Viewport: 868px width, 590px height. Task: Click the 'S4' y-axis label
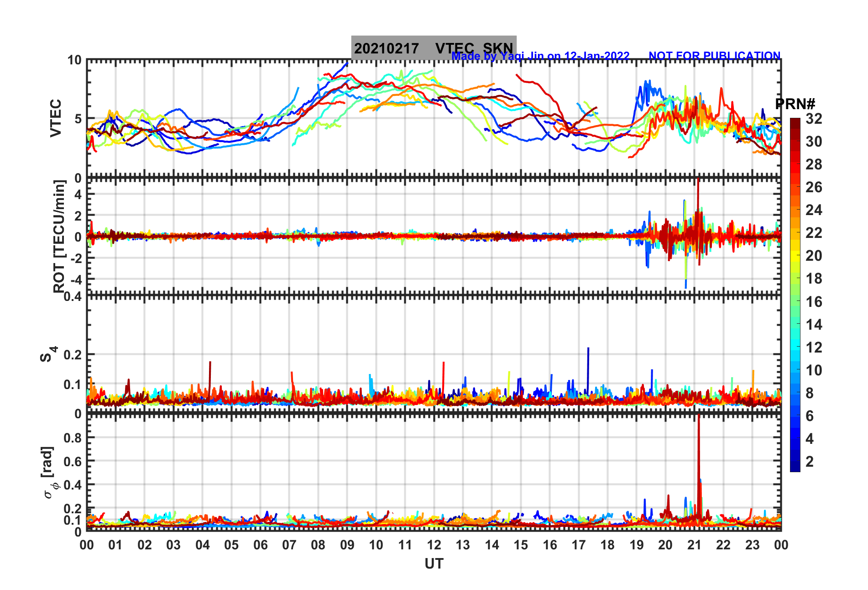click(x=48, y=354)
